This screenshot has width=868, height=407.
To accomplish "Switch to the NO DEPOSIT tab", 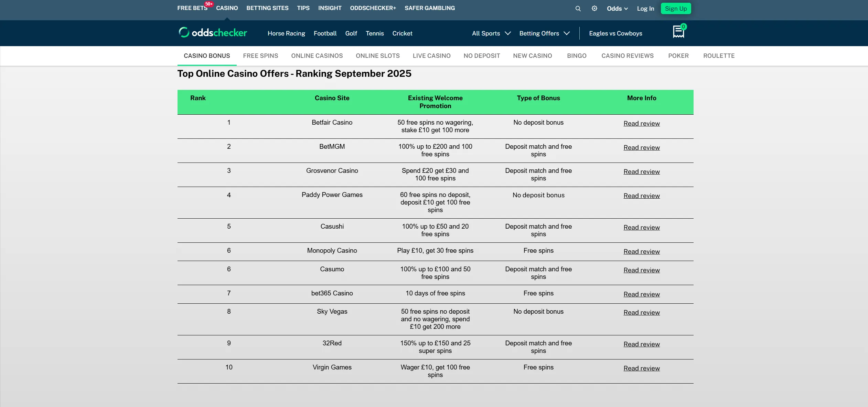I will [x=482, y=56].
